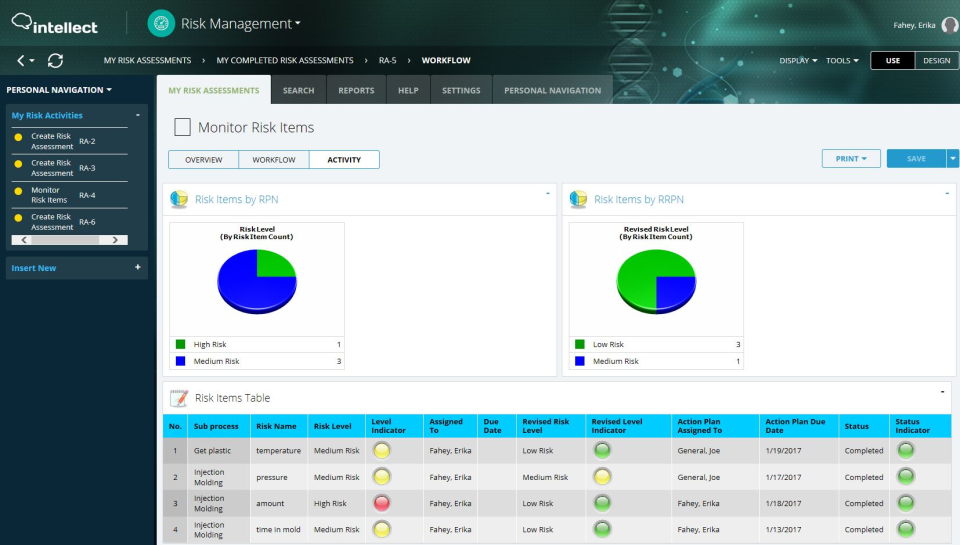Viewport: 960px width, 545px height.
Task: Open the REPORTS tab
Action: [356, 90]
